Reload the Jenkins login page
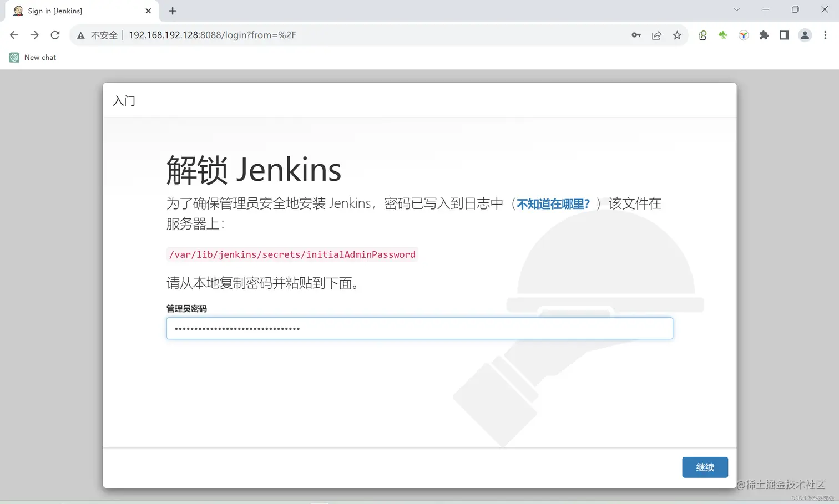The width and height of the screenshot is (839, 504). pyautogui.click(x=55, y=35)
